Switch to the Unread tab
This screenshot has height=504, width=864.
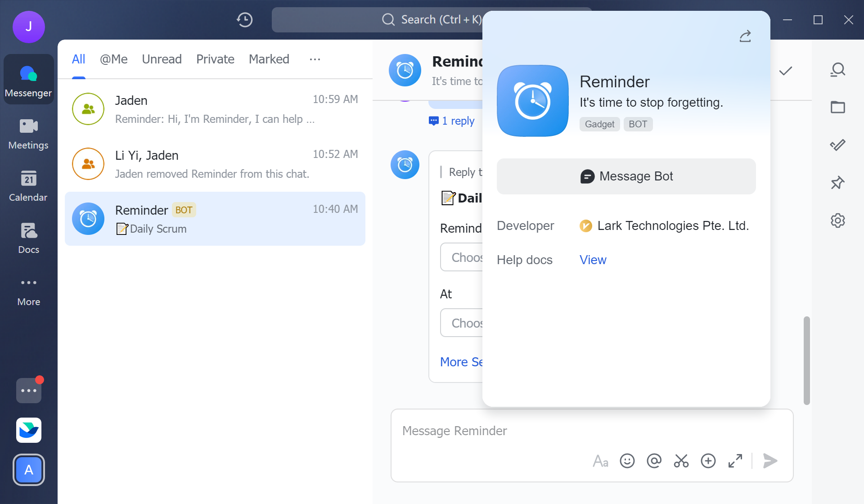click(162, 59)
